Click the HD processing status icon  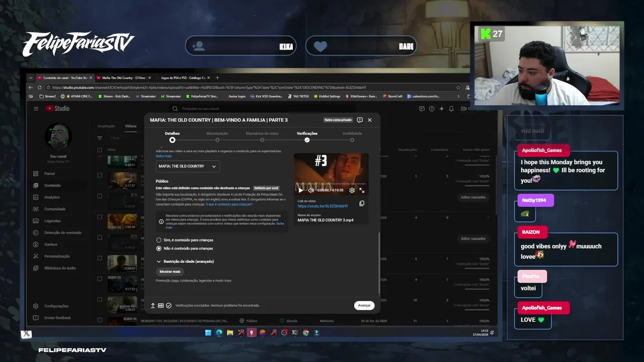click(x=160, y=305)
